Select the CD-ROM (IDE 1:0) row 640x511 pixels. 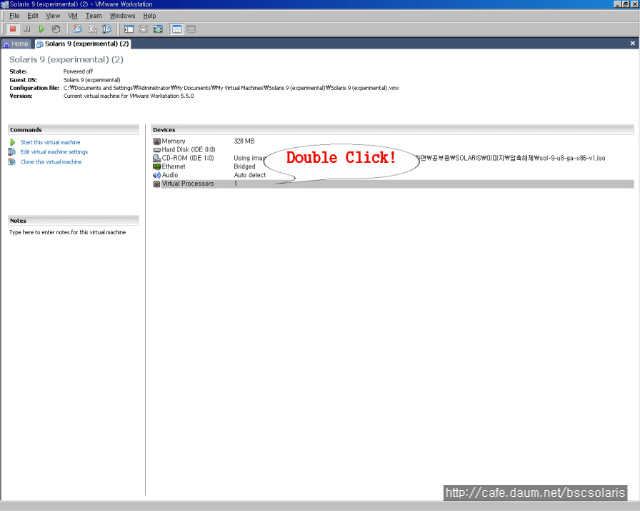tap(188, 158)
